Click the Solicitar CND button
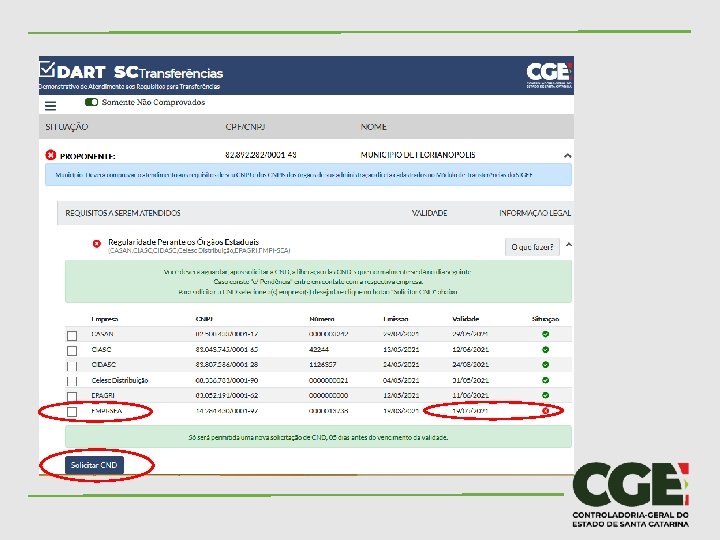720x540 pixels. click(94, 465)
